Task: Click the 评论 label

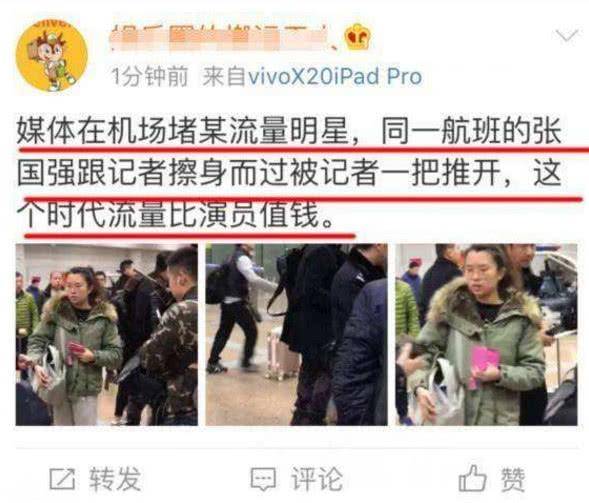Action: 317,479
